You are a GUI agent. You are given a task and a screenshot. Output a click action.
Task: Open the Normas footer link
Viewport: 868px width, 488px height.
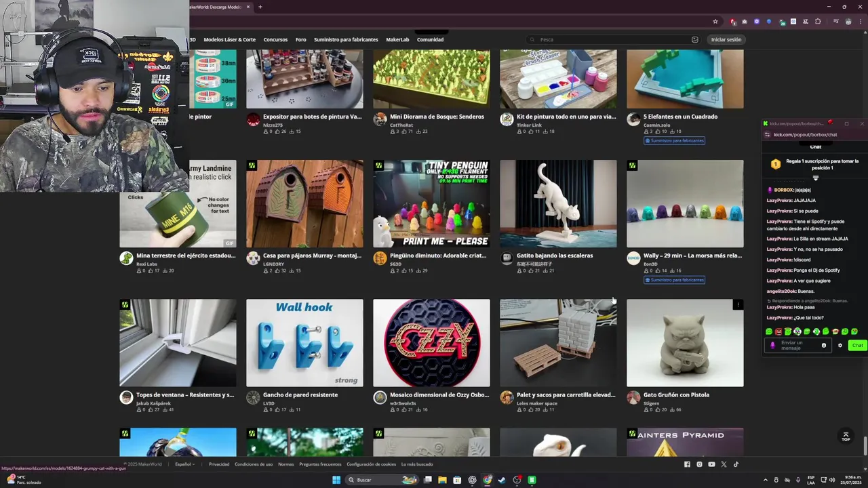tap(285, 464)
